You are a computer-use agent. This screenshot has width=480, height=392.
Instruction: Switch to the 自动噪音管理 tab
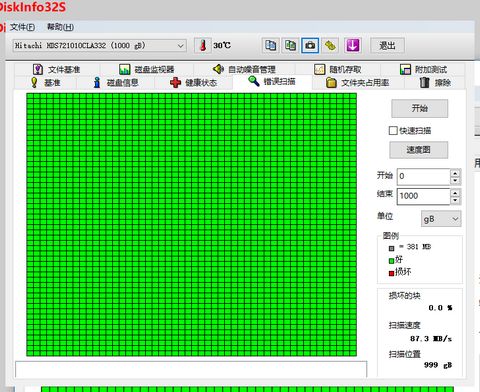click(x=244, y=69)
